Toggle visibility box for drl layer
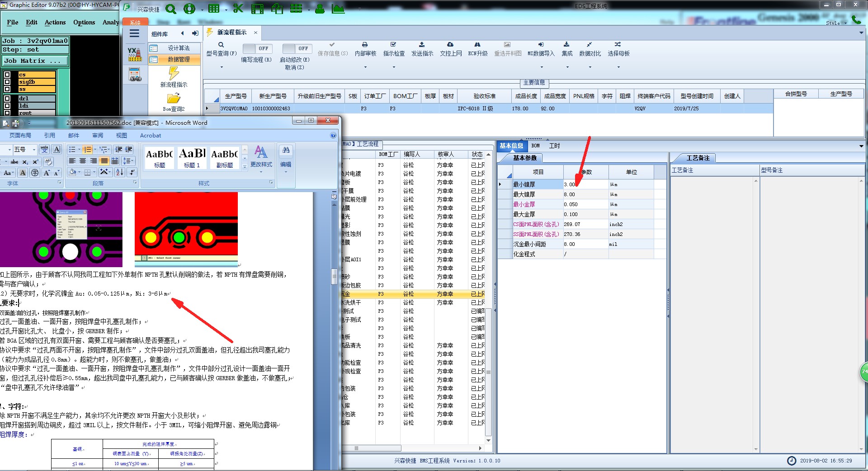This screenshot has height=471, width=868. tap(7, 98)
